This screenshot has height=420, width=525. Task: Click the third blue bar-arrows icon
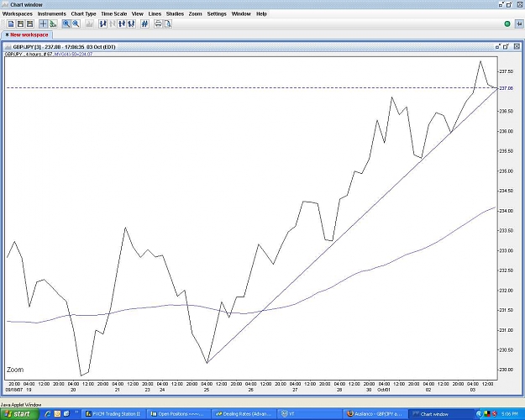pyautogui.click(x=122, y=24)
